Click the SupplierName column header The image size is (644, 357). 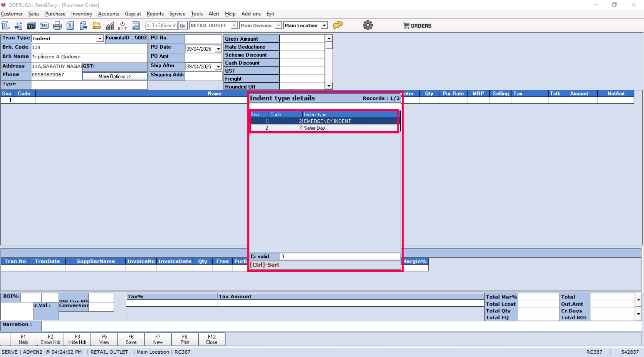pyautogui.click(x=95, y=261)
